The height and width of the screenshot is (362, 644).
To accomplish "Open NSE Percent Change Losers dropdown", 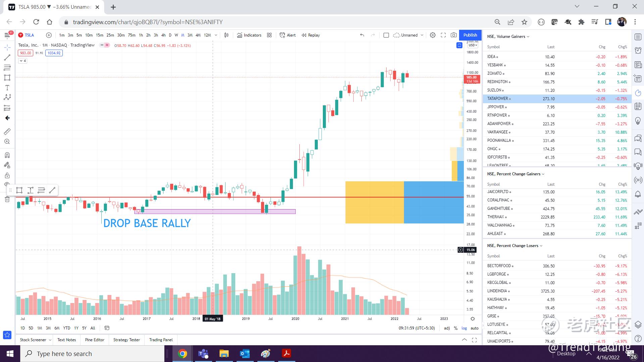I will 515,246.
